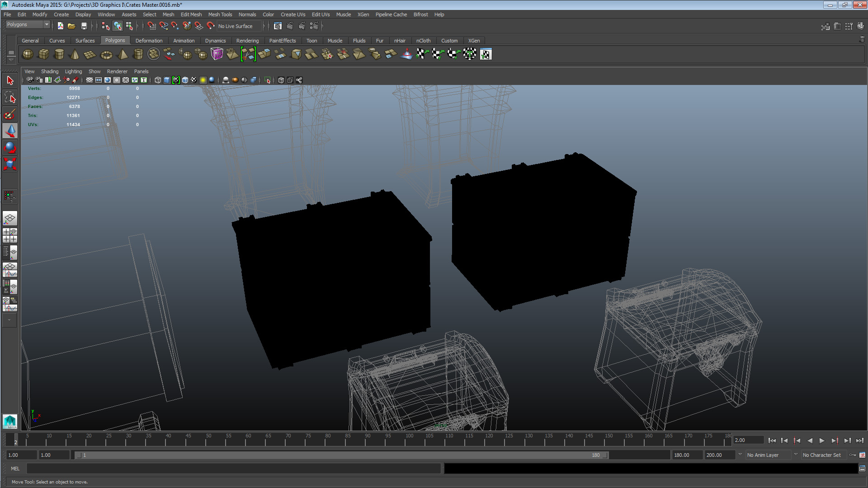
Task: Toggle use all lights viewport button
Action: click(x=203, y=80)
